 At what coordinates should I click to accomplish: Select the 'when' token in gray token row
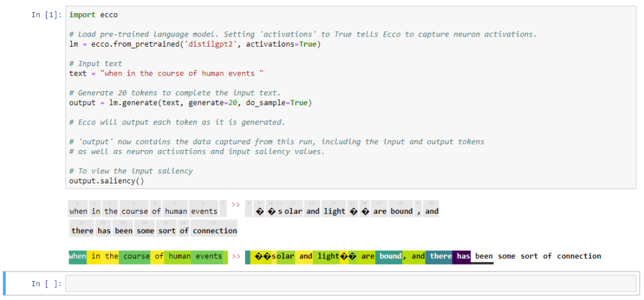[78, 211]
